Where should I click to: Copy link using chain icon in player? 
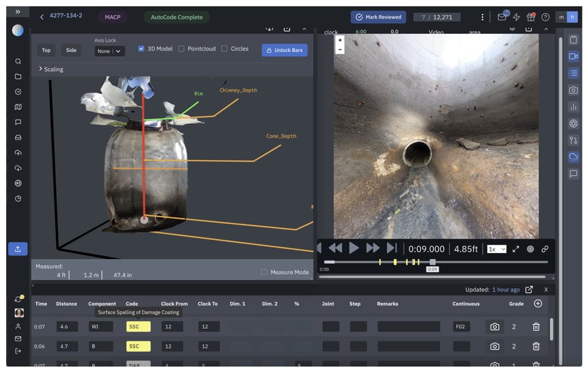click(x=545, y=249)
